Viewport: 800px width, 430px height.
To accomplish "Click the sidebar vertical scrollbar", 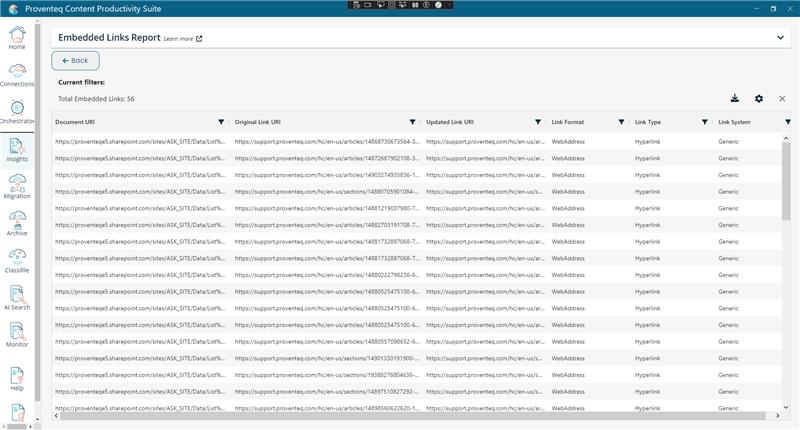I will [x=37, y=212].
